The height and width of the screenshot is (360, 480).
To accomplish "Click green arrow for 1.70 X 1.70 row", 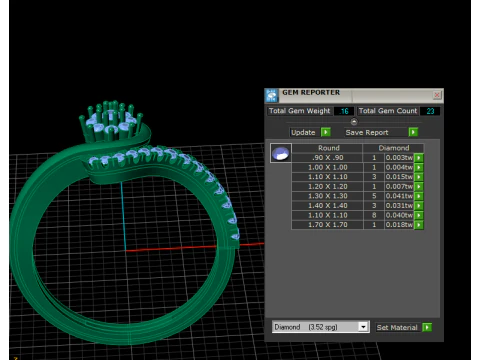I will (x=419, y=225).
